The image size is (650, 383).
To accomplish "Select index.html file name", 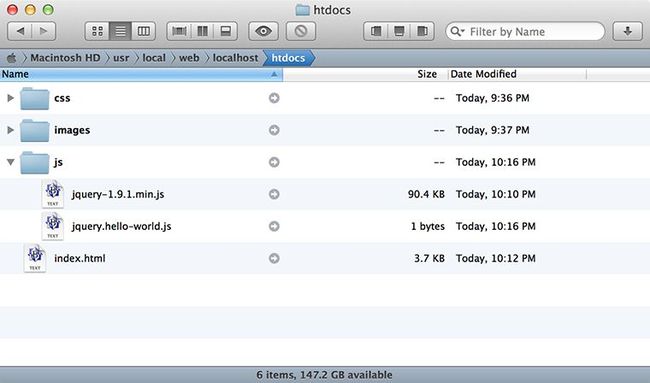I will (x=80, y=258).
